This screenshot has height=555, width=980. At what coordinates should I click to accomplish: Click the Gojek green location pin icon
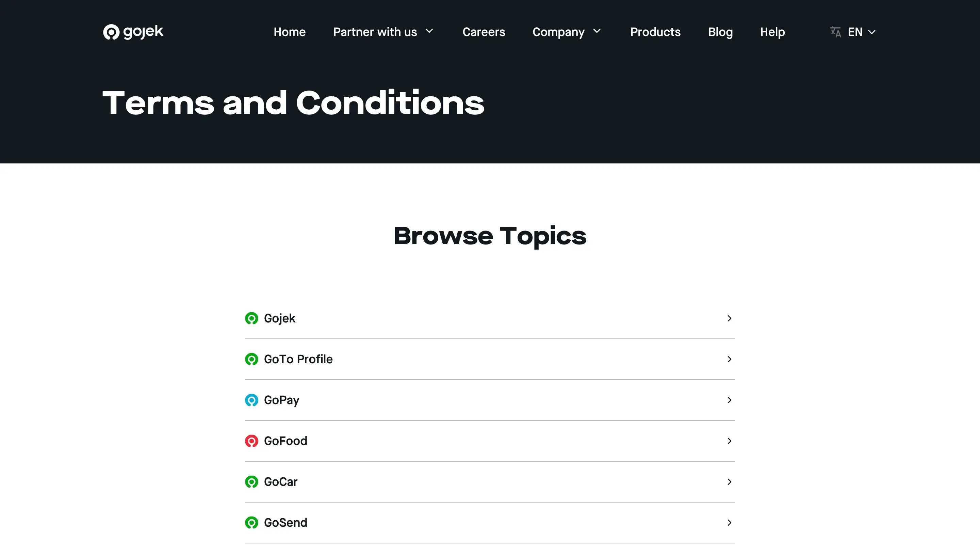(252, 318)
